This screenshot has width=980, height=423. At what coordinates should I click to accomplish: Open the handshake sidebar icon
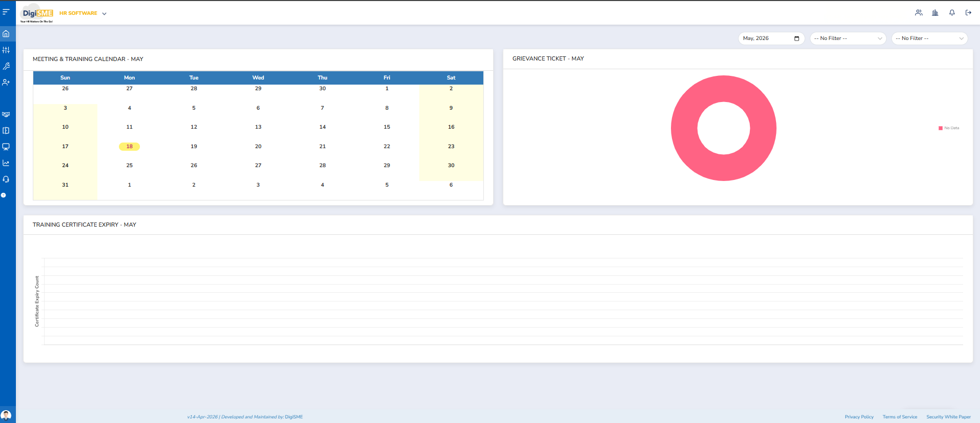pyautogui.click(x=6, y=114)
